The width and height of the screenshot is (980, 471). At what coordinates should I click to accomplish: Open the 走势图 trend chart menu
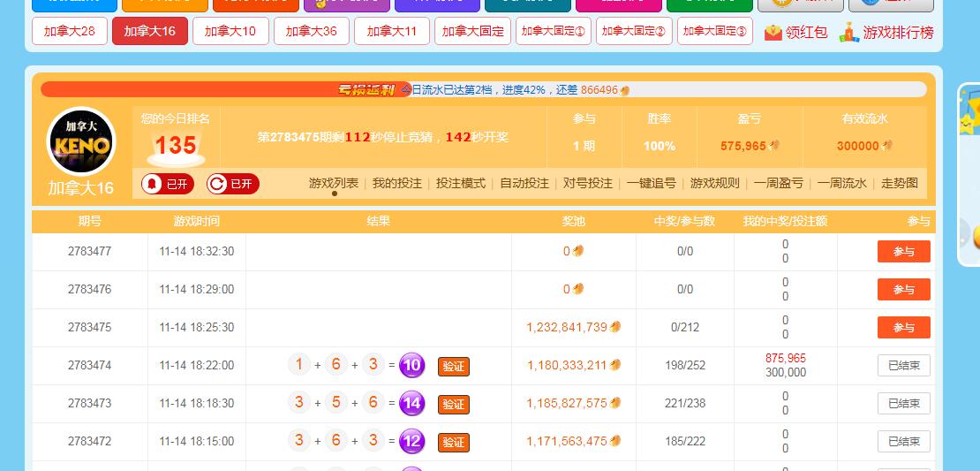(899, 183)
